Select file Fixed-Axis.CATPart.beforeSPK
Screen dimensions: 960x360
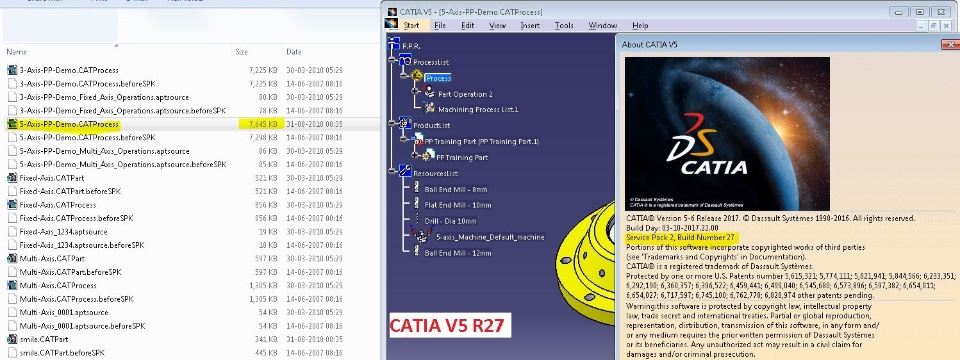(70, 192)
